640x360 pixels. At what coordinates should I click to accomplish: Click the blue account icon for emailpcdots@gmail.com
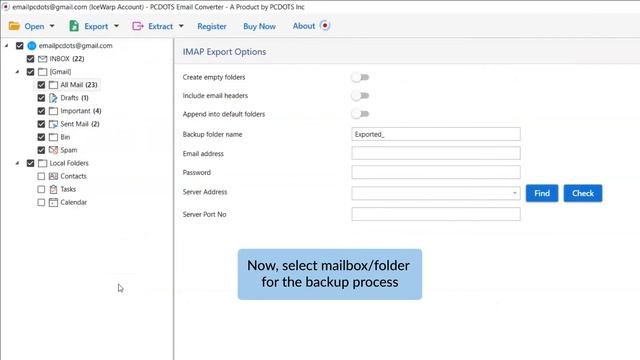point(32,46)
